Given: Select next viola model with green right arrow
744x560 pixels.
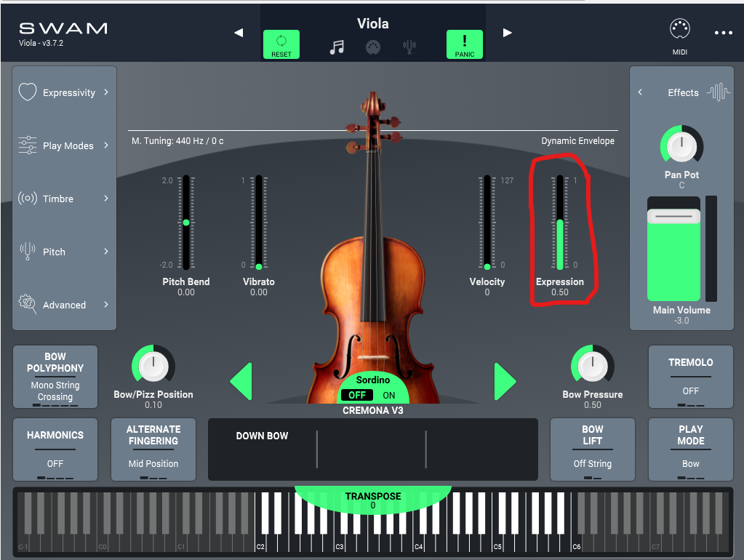Looking at the screenshot, I should pos(505,382).
